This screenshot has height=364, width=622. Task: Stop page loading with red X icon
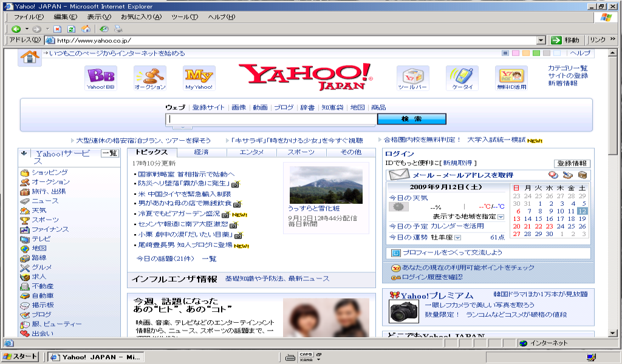pyautogui.click(x=58, y=29)
